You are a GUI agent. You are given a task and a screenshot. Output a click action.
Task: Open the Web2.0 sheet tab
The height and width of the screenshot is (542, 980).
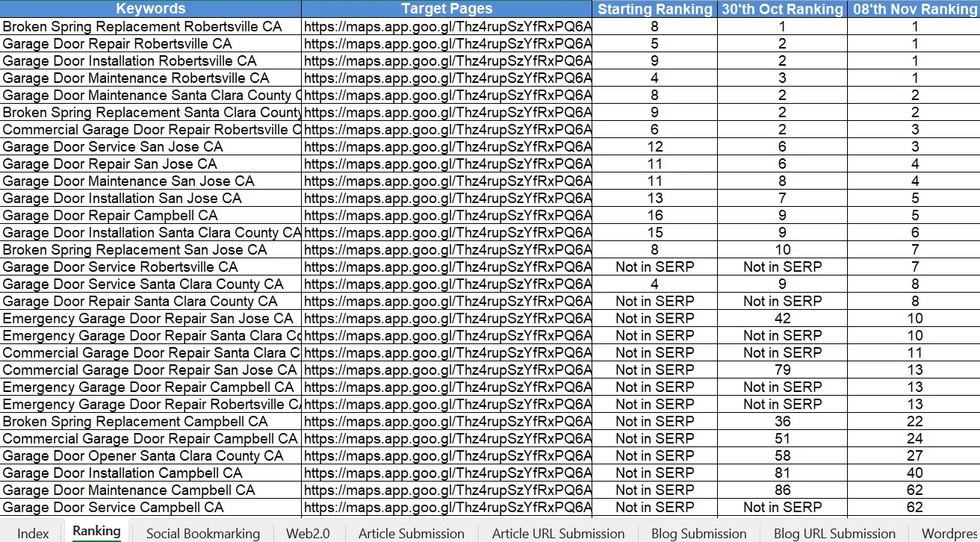pos(308,533)
